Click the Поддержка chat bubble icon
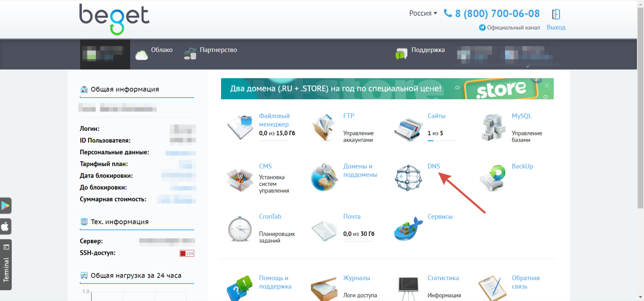The image size is (644, 301). [x=401, y=54]
